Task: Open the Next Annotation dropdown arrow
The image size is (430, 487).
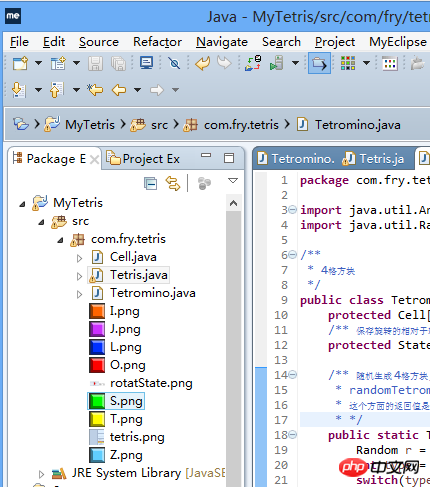Action: coord(39,90)
